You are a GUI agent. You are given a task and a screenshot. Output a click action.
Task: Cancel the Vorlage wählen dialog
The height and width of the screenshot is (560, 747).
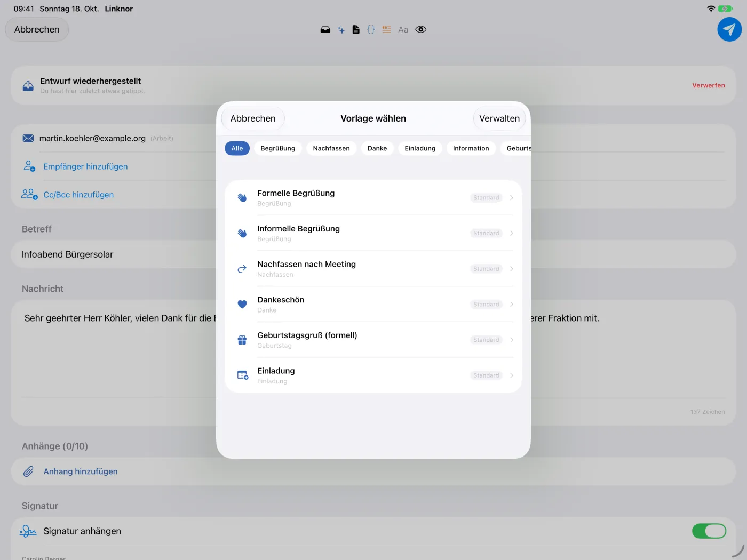(x=253, y=118)
